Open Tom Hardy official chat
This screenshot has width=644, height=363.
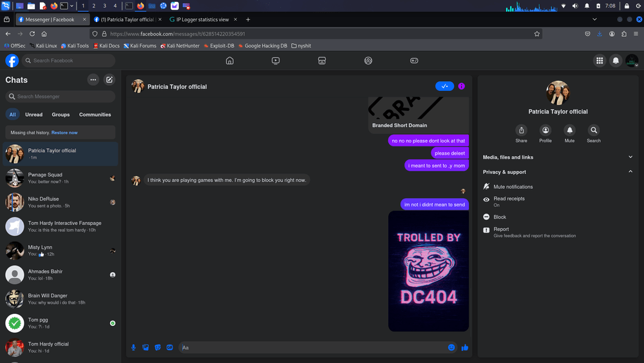click(61, 348)
